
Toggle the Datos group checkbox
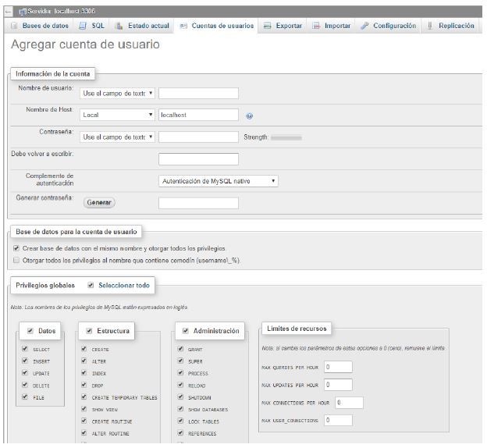click(x=30, y=331)
